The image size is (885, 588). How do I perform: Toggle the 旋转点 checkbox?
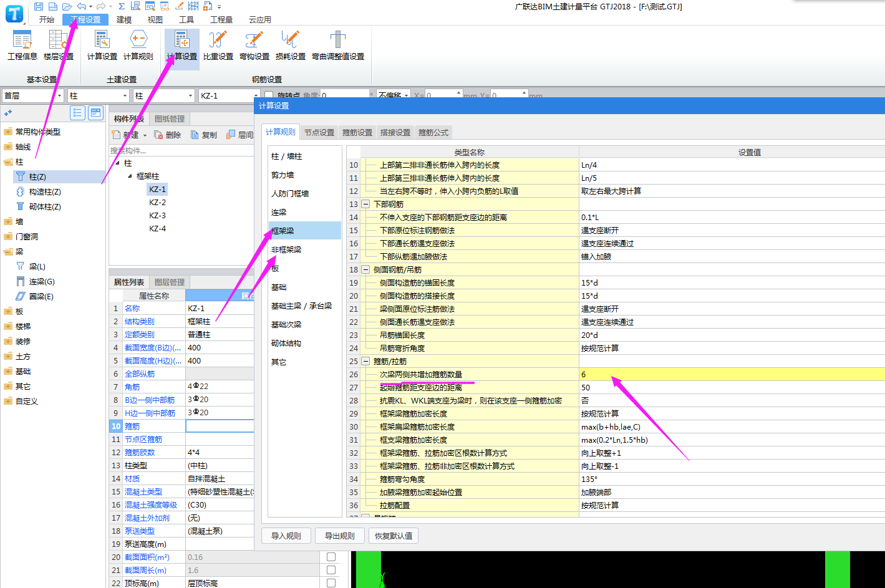point(269,95)
